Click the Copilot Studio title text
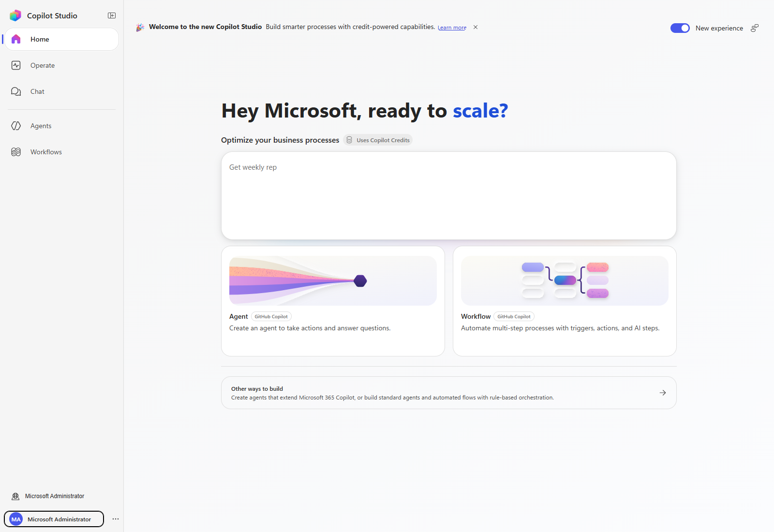 [x=52, y=15]
